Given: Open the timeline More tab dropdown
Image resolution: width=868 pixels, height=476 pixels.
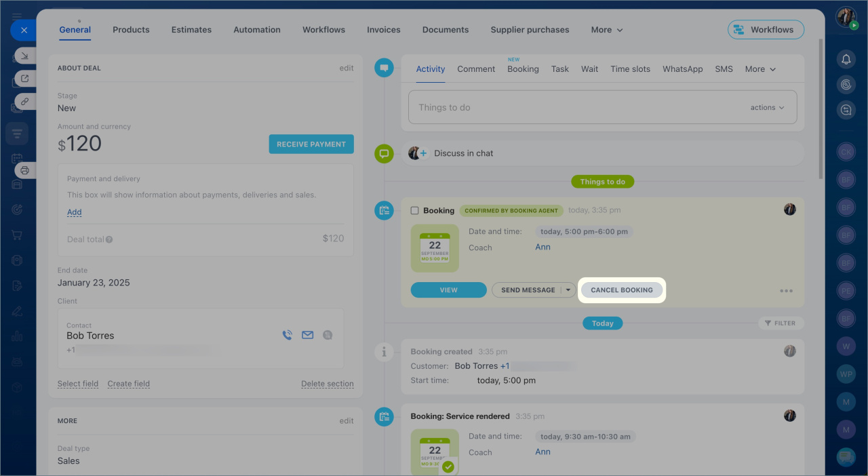Looking at the screenshot, I should click(760, 69).
